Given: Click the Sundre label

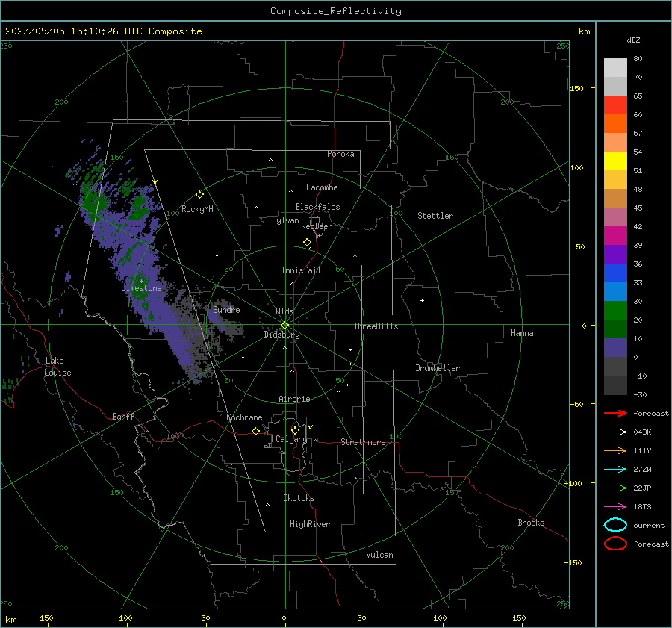Looking at the screenshot, I should [x=226, y=310].
